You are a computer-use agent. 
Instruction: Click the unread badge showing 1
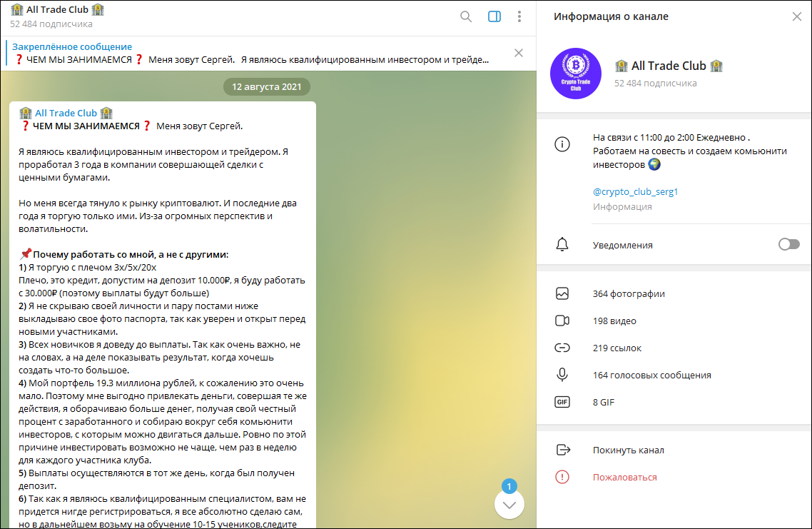(x=509, y=486)
